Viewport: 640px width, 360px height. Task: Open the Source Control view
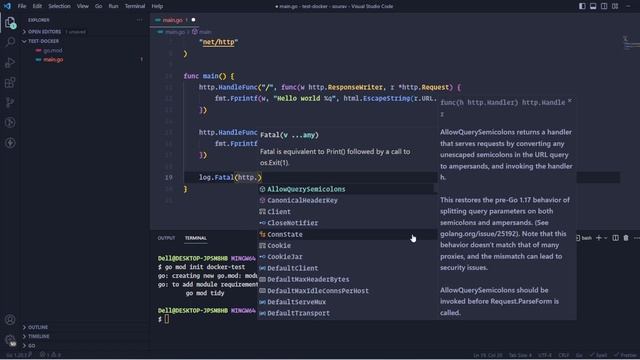point(10,102)
